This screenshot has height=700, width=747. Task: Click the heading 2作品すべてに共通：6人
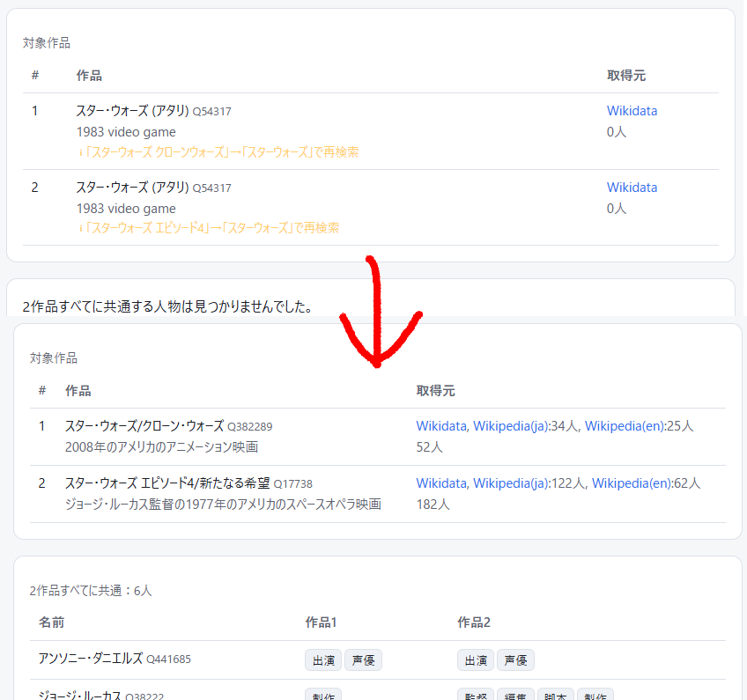click(91, 591)
